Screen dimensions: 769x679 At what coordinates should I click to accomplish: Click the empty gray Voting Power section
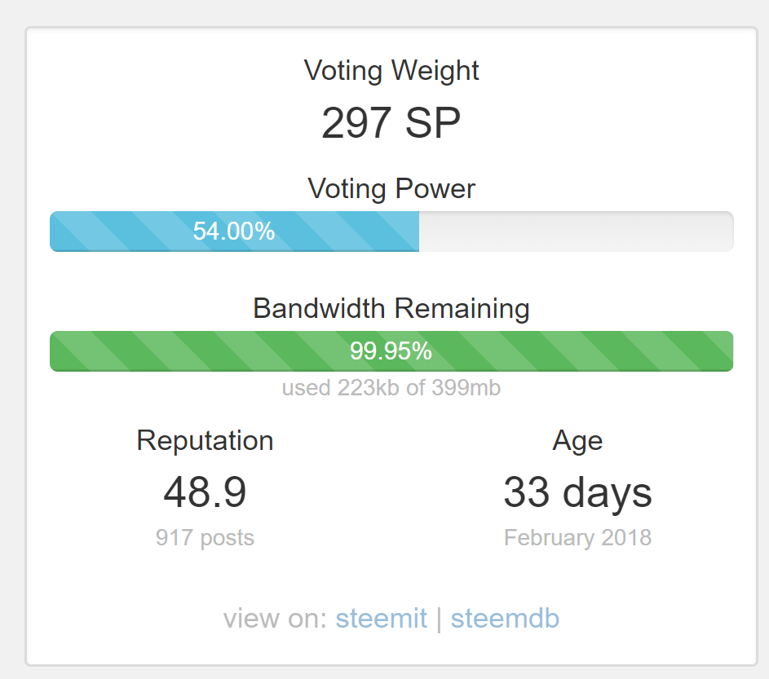tap(575, 232)
